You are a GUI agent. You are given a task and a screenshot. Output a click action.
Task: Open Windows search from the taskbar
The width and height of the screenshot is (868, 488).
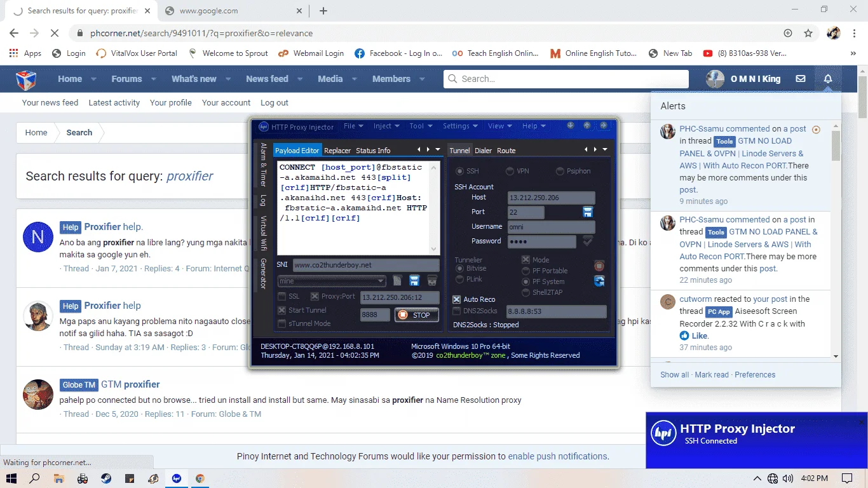35,478
